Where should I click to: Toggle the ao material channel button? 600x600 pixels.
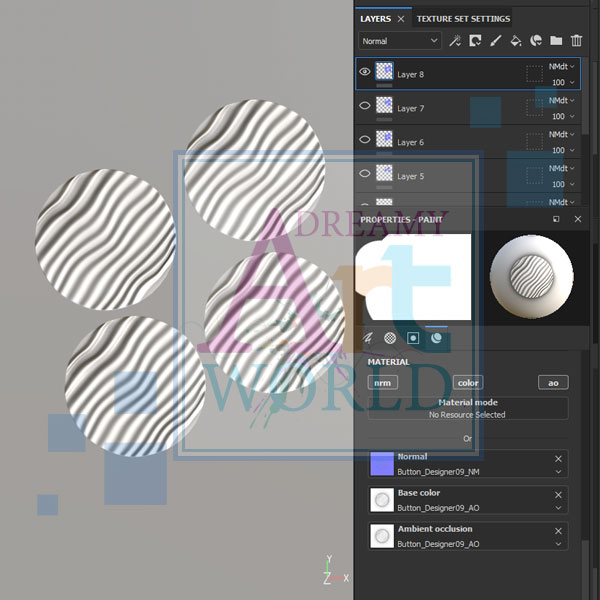click(553, 382)
